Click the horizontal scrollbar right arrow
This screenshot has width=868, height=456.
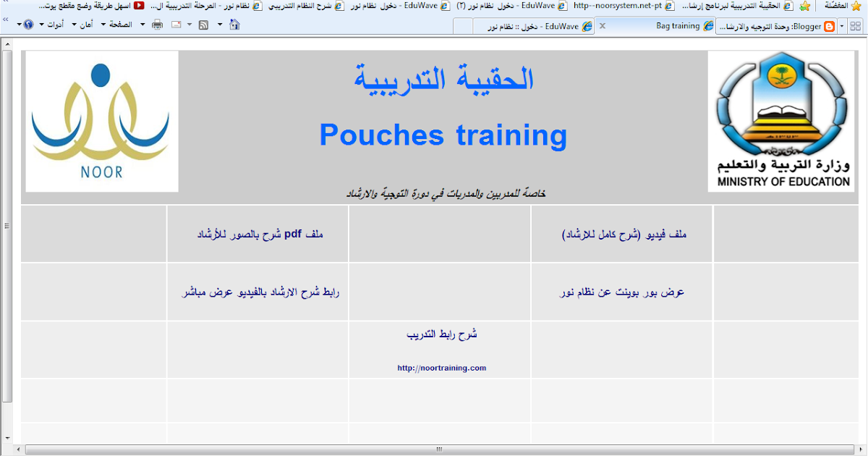pos(861,449)
